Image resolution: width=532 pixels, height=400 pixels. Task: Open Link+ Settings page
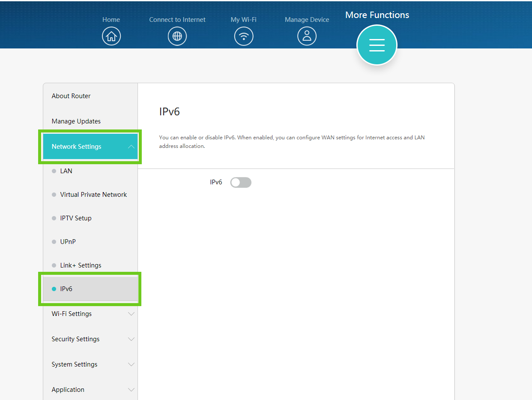[x=81, y=265]
